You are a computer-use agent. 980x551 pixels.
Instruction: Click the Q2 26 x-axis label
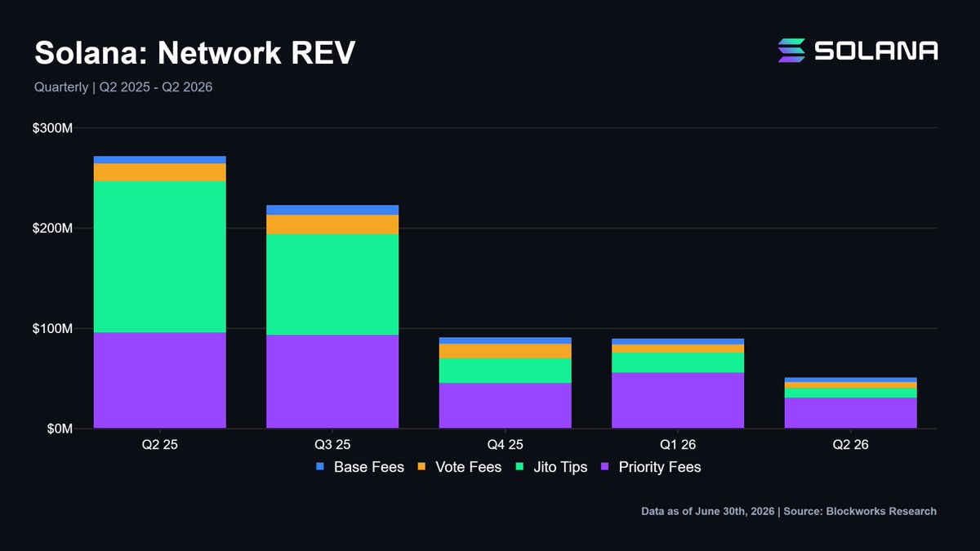850,445
